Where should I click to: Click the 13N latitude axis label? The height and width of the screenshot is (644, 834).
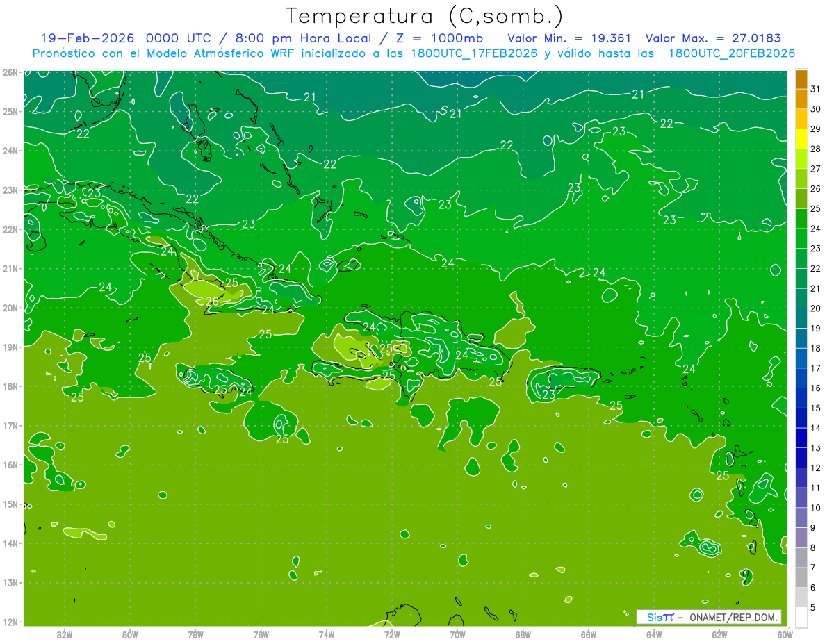point(10,582)
